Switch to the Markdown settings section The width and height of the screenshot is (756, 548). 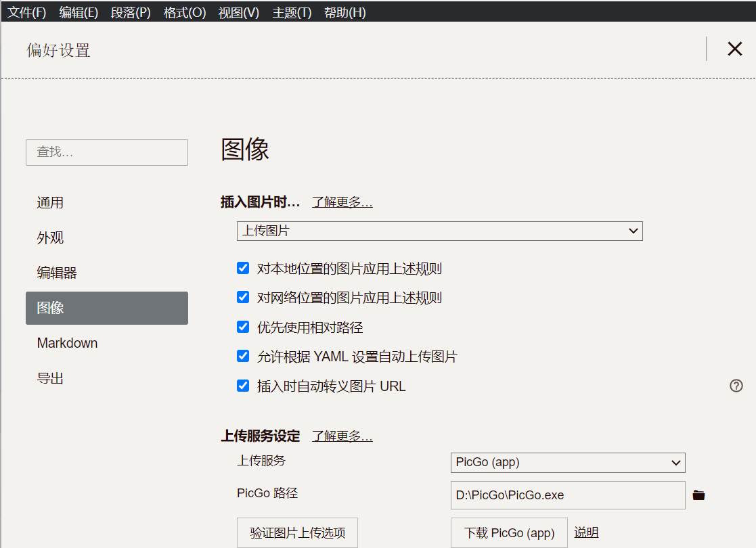coord(67,343)
